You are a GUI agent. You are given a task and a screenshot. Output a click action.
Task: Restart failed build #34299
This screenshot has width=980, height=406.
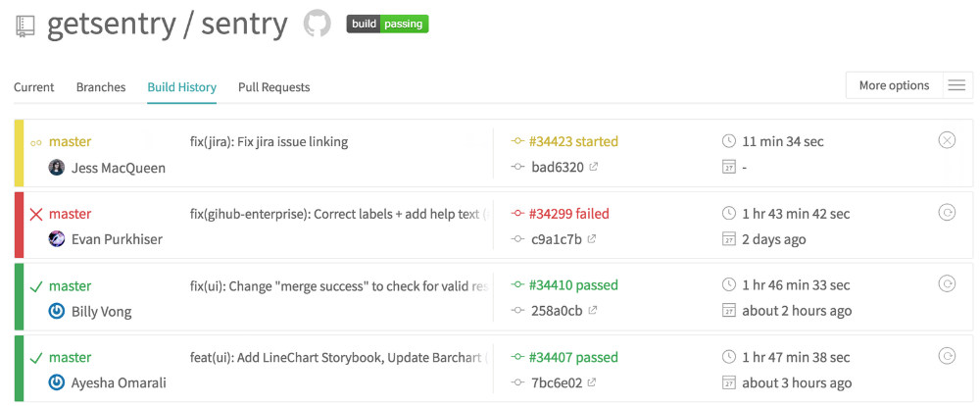(x=947, y=212)
